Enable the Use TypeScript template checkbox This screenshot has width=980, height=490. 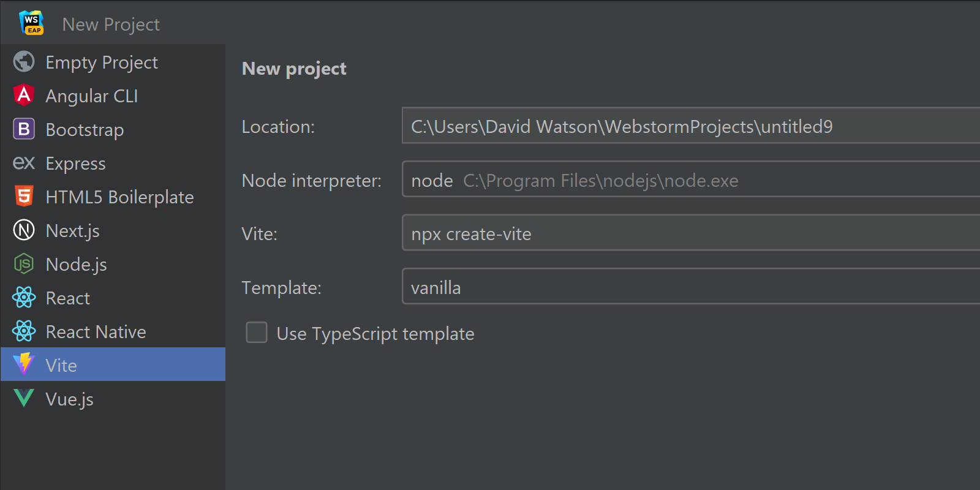(257, 333)
